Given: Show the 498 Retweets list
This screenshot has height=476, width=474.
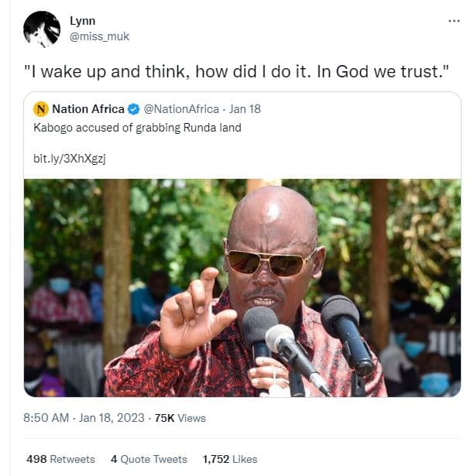Looking at the screenshot, I should pos(60,459).
